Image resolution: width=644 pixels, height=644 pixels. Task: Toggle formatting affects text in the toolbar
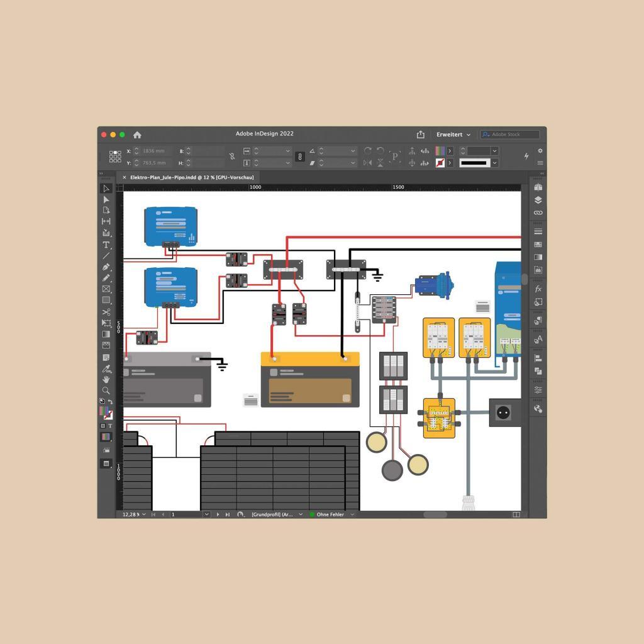click(x=109, y=426)
